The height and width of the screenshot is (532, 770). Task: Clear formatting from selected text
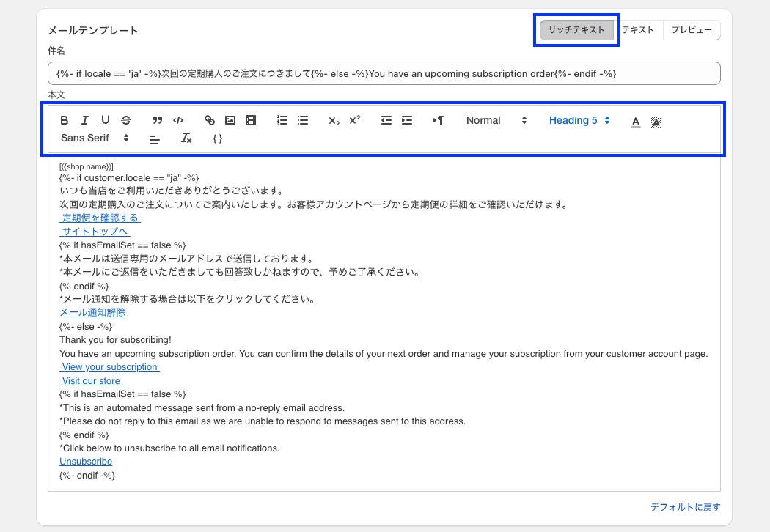pyautogui.click(x=186, y=138)
